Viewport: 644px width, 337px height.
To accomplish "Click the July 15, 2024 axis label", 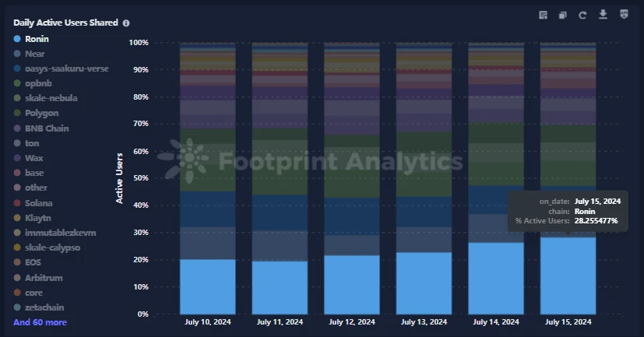I will tap(568, 321).
